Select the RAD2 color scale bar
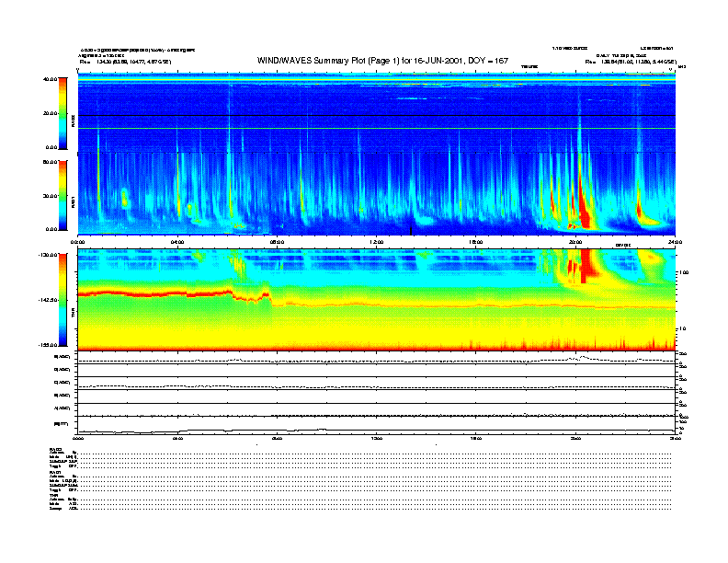This screenshot has width=728, height=563. 63,113
